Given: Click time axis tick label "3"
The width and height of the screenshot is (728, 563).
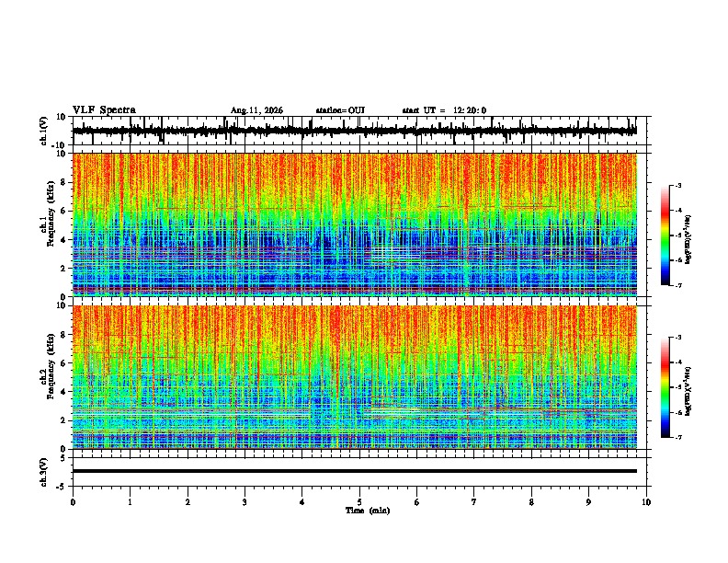Looking at the screenshot, I should (245, 502).
